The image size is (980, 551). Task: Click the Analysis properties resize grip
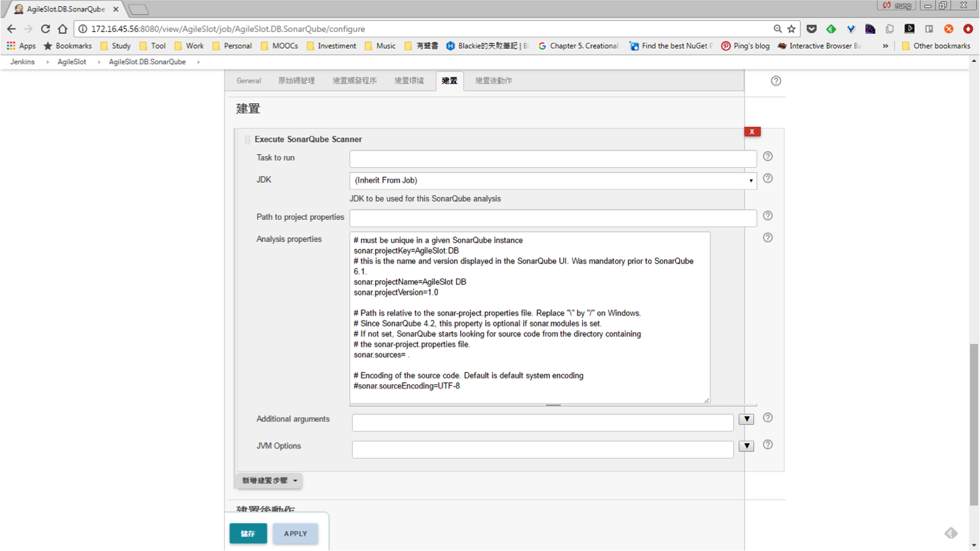pos(706,400)
